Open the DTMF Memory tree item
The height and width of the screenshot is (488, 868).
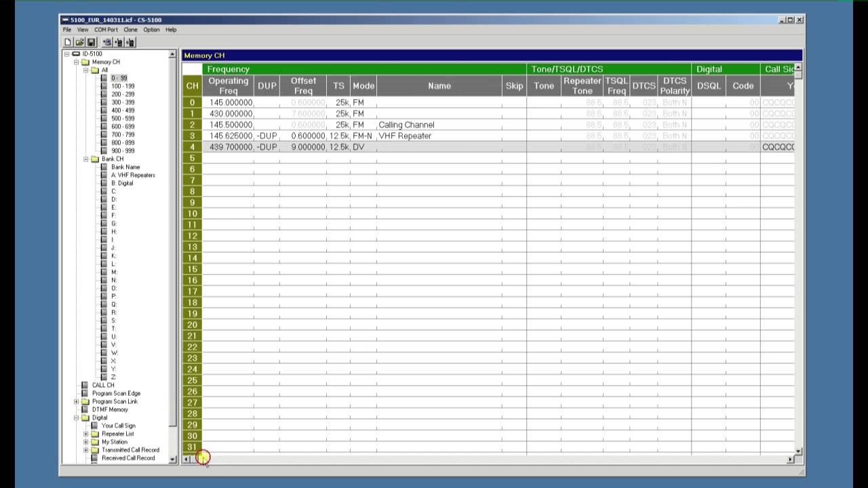coord(110,409)
